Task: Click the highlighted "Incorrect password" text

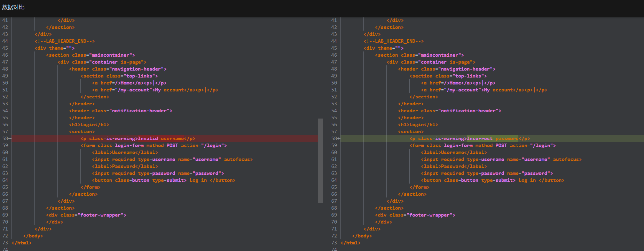Action: click(492, 139)
